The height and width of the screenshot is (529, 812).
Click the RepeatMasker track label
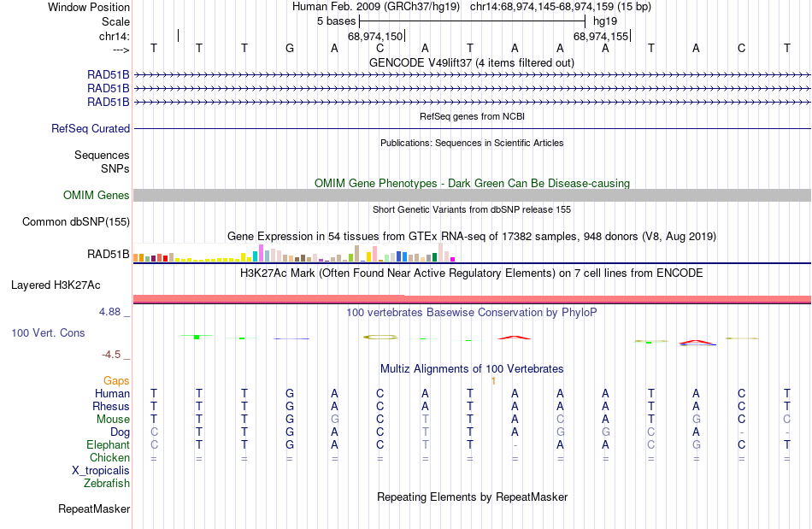[94, 508]
